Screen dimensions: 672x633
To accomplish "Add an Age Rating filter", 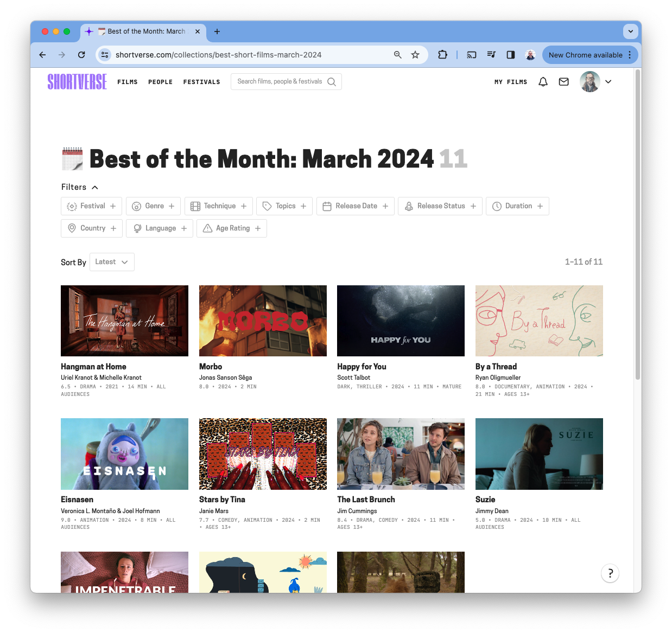I will click(231, 228).
